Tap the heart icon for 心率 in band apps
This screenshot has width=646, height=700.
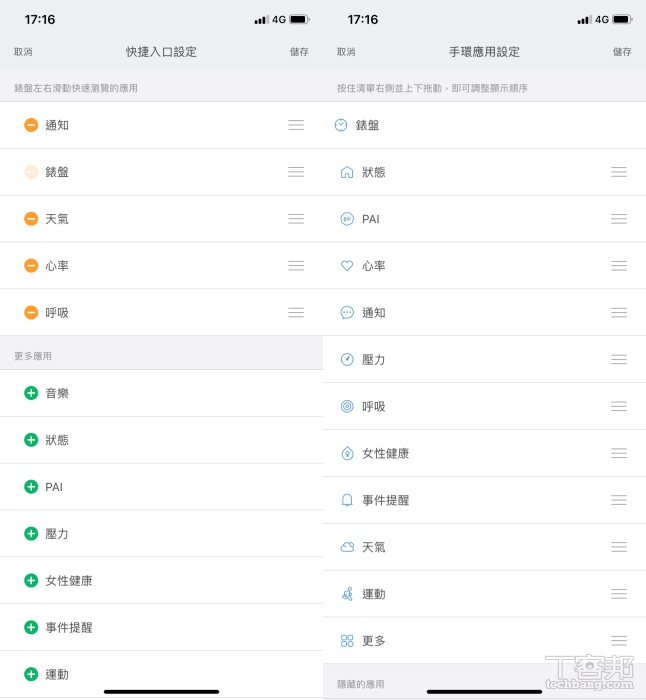coord(347,266)
